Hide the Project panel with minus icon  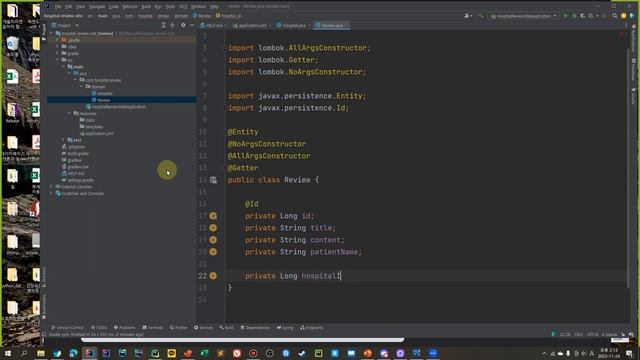coord(192,25)
